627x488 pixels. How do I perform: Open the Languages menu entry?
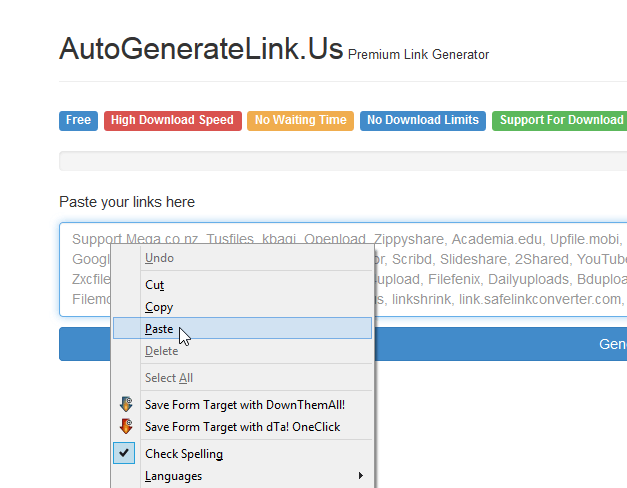[242, 476]
